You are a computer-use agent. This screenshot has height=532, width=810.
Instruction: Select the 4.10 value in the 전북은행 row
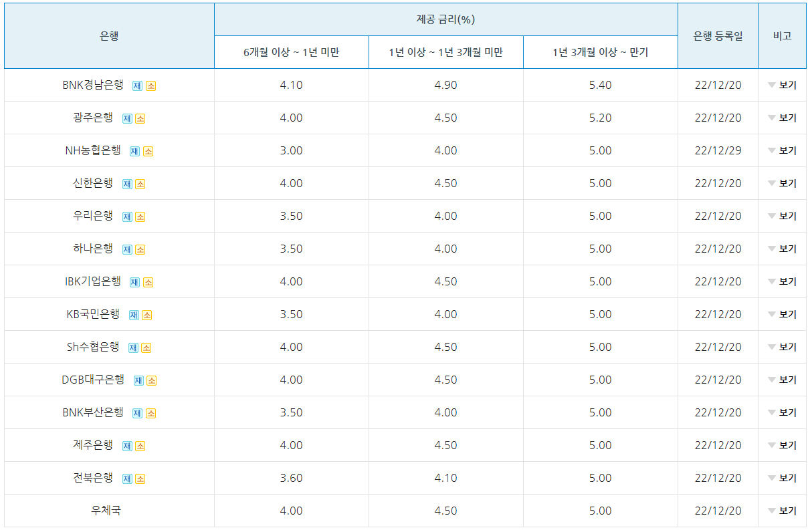(446, 478)
